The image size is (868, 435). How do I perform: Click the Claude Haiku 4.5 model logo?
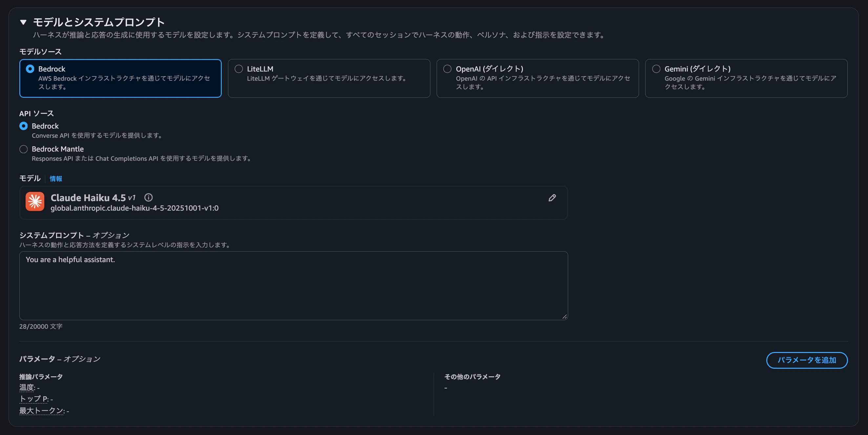(x=35, y=201)
